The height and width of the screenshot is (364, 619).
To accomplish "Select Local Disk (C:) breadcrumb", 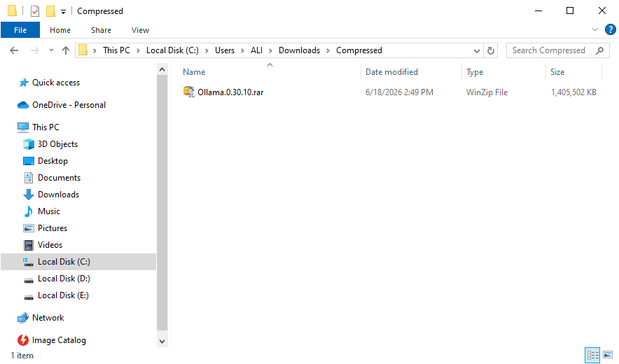I will 172,50.
